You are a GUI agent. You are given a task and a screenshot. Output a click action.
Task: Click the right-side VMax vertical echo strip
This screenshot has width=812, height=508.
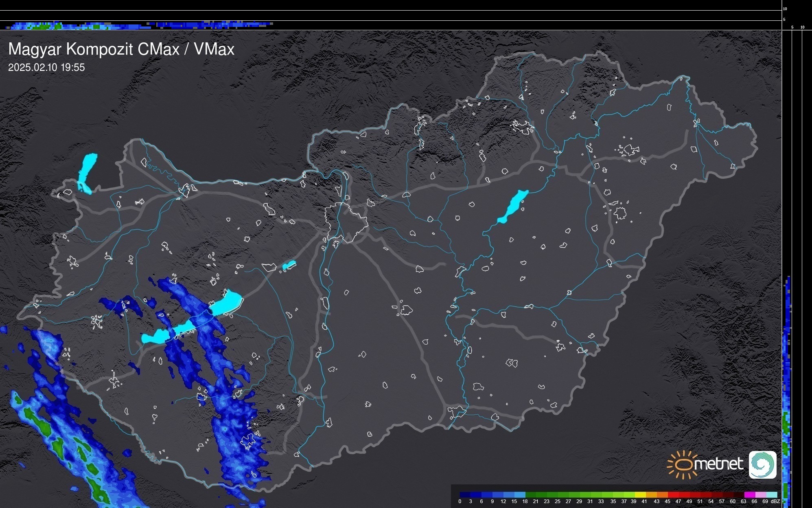click(787, 391)
